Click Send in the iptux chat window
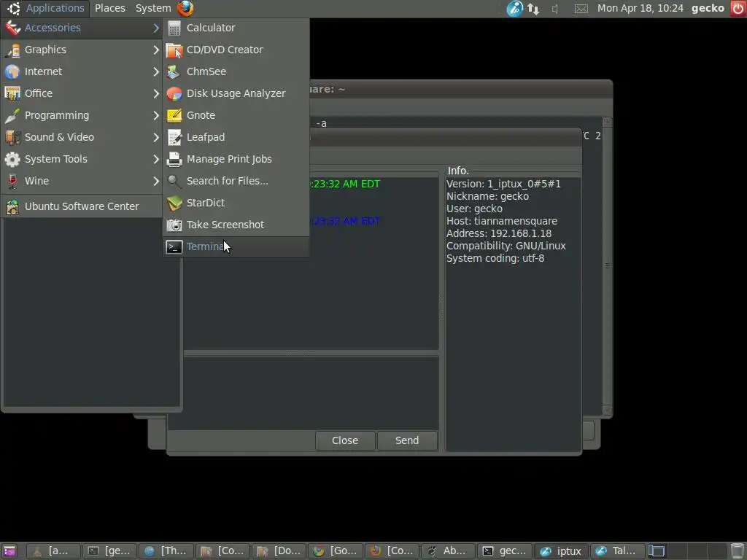The width and height of the screenshot is (747, 560). (407, 440)
